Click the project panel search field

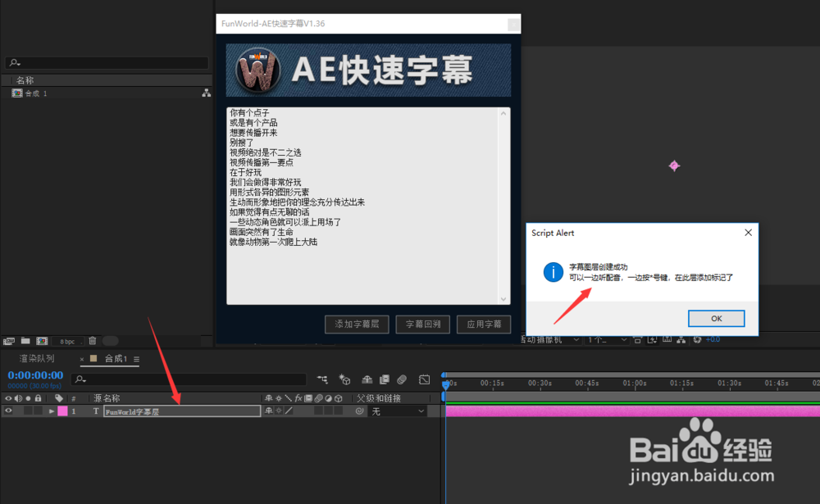107,63
